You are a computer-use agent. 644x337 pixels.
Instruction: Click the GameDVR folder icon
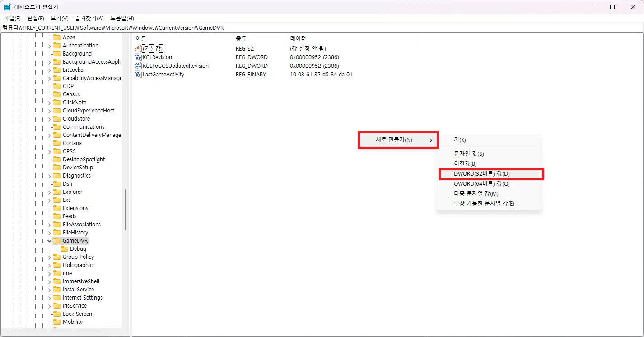57,241
